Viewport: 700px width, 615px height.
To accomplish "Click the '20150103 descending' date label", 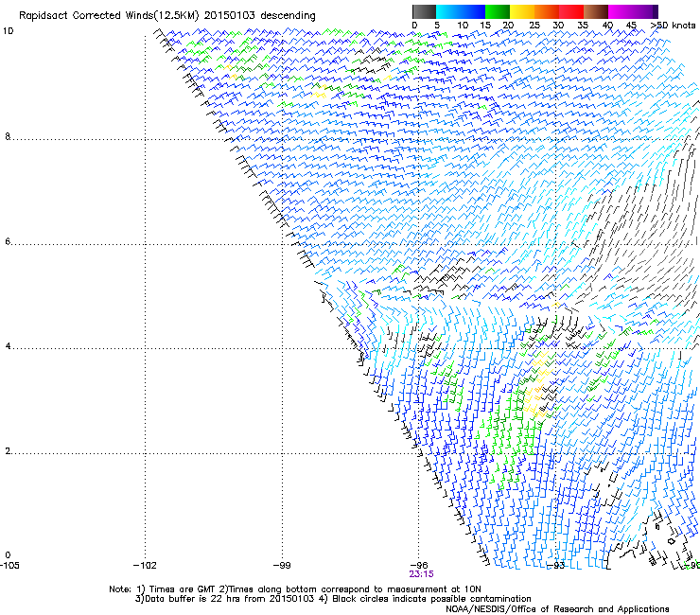I will coord(259,15).
